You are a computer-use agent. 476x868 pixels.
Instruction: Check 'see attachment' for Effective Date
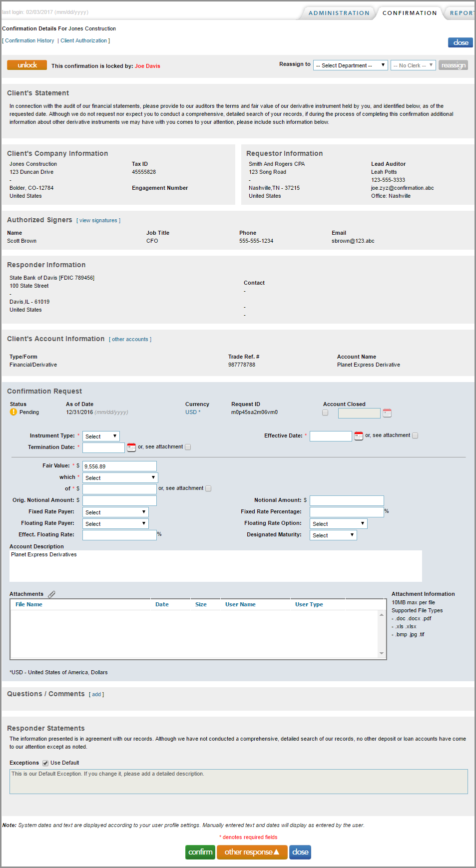point(415,435)
